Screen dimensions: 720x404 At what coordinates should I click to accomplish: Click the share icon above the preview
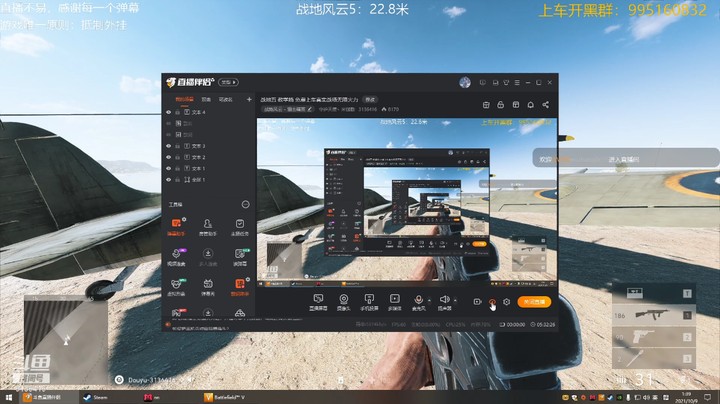click(546, 105)
